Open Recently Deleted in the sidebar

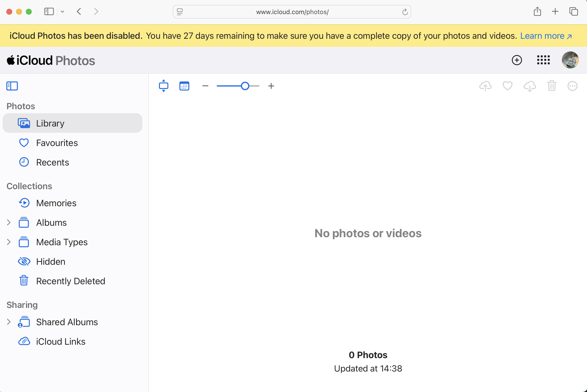point(70,281)
